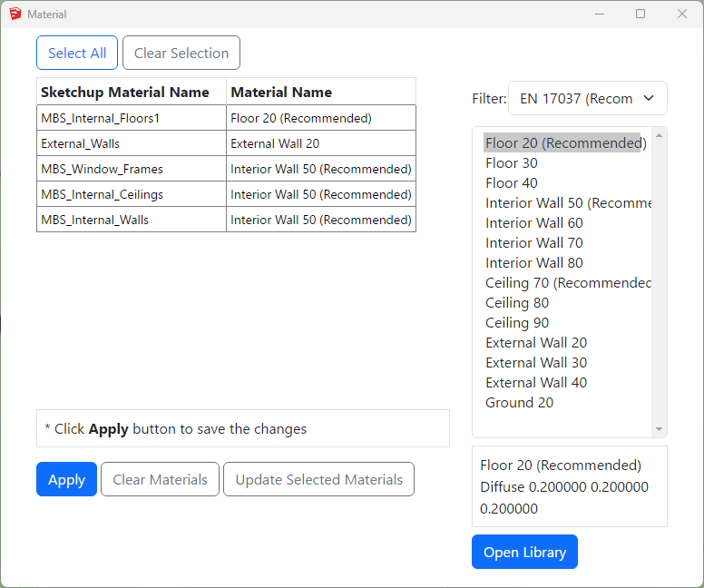Image resolution: width=704 pixels, height=588 pixels.
Task: Open the Filter dropdown for EN 17037
Action: (x=587, y=99)
